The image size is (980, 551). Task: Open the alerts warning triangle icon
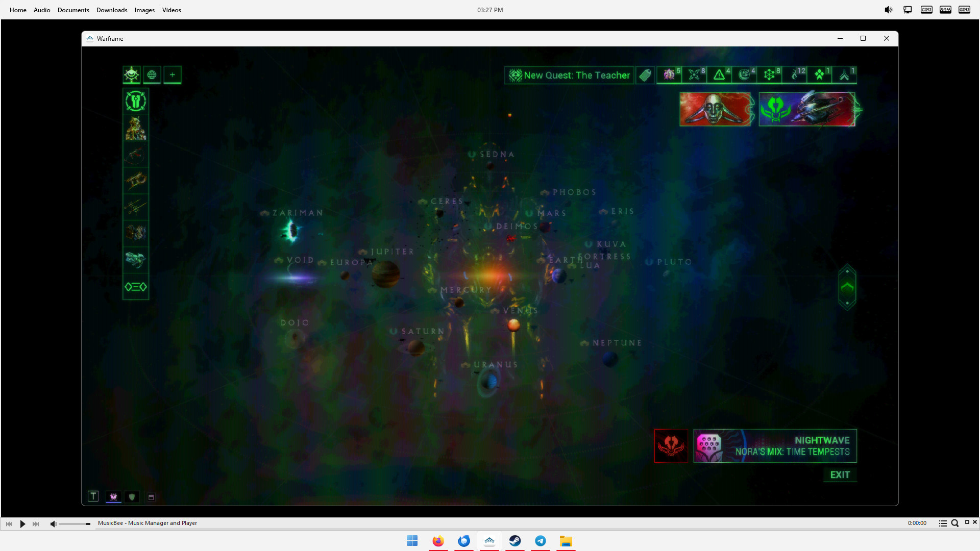(x=719, y=76)
